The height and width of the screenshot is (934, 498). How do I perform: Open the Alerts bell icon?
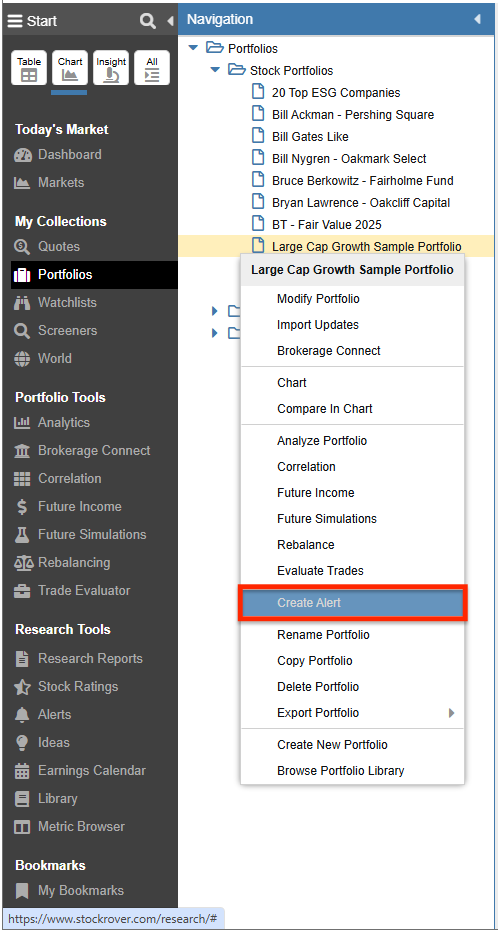pyautogui.click(x=23, y=715)
